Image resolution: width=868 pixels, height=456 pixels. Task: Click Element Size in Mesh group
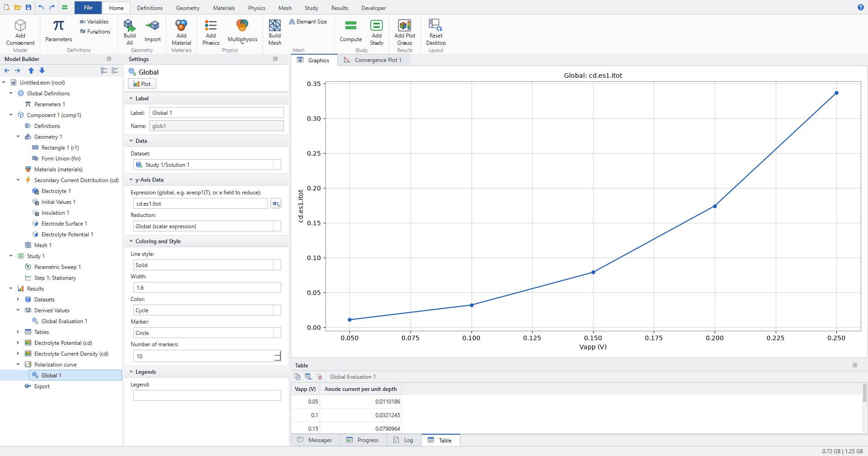308,22
